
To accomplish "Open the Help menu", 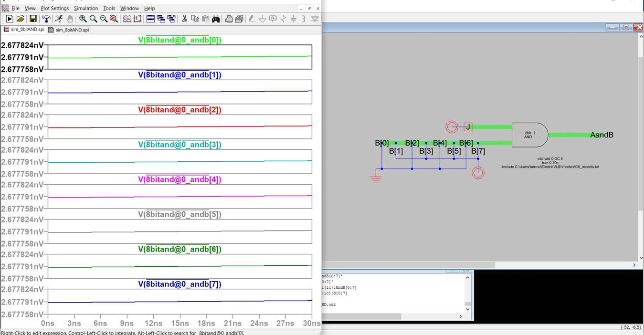I will click(x=149, y=8).
